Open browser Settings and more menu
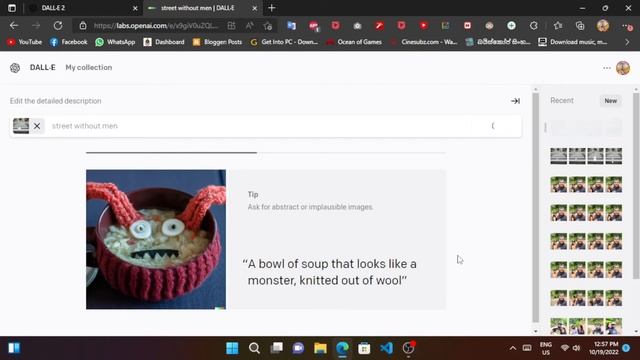The image size is (640, 360). tap(626, 26)
